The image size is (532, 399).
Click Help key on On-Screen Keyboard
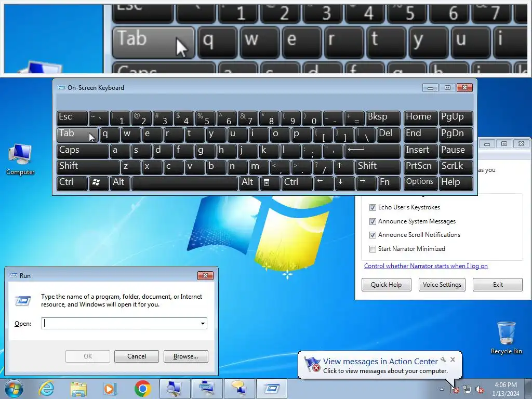(x=456, y=183)
